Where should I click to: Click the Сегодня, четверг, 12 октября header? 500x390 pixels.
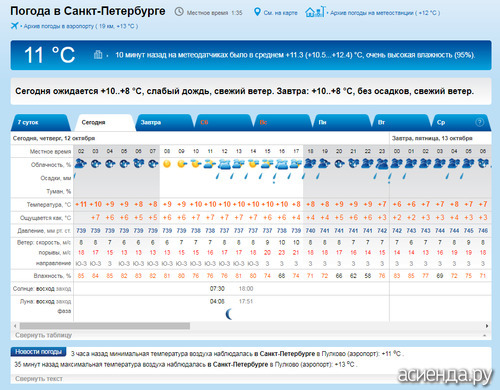pyautogui.click(x=54, y=138)
